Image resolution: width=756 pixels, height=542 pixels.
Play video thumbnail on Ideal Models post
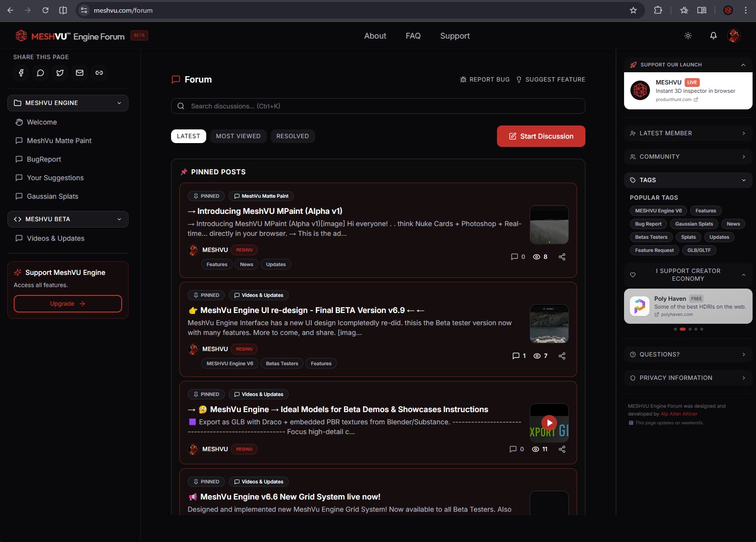pos(549,423)
